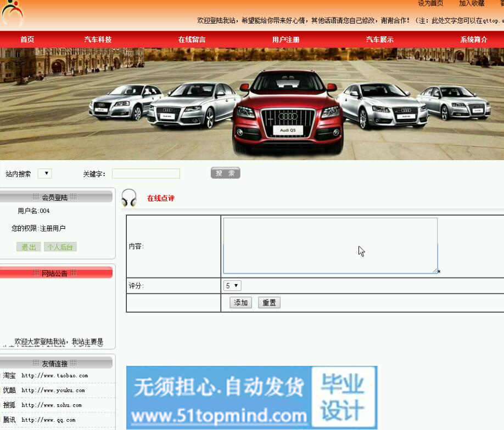Submit review with 添加 button
The width and height of the screenshot is (504, 430).
coord(241,303)
